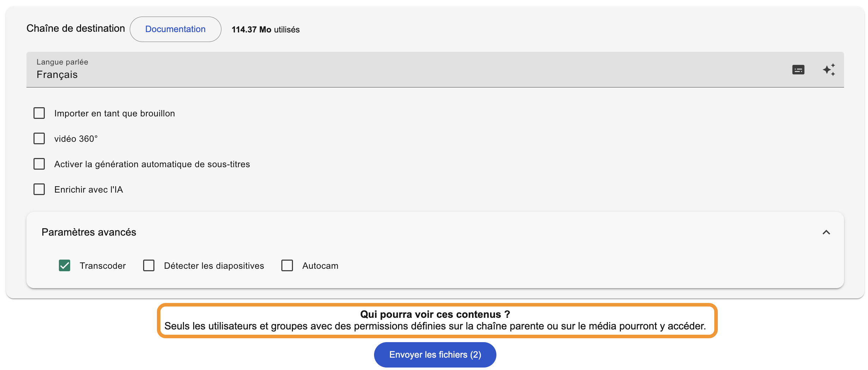Enable Importer en tant que brouillon
This screenshot has height=370, width=868.
39,113
